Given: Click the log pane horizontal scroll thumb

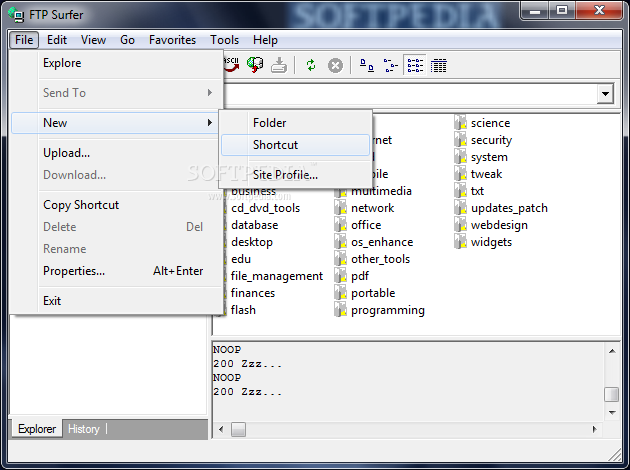Looking at the screenshot, I should click(x=238, y=429).
